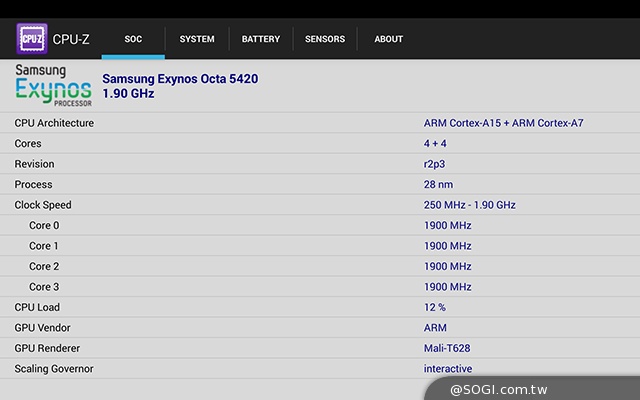
Task: Select the Core 0 frequency row
Action: [320, 225]
